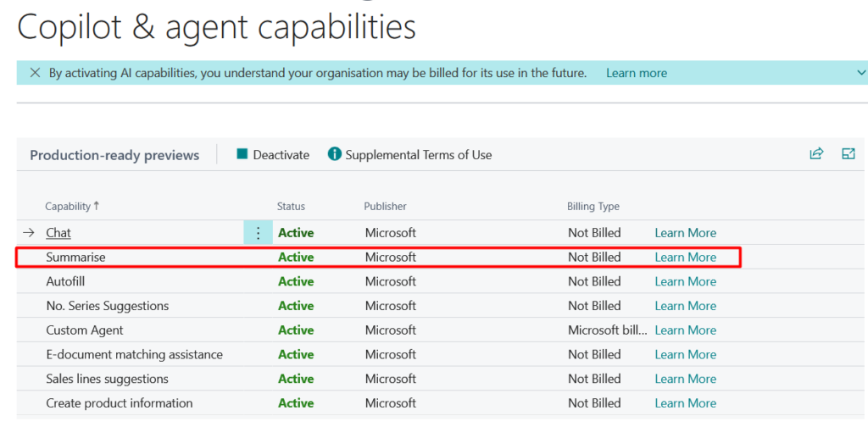Expand the list to full page view

click(x=848, y=154)
